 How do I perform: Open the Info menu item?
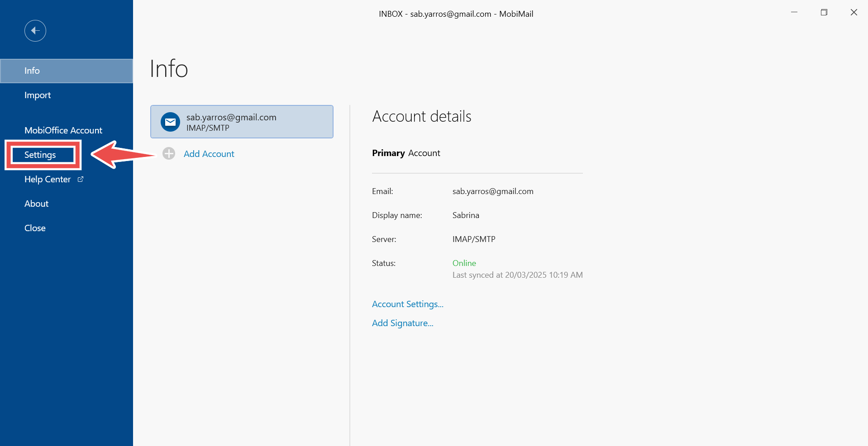[67, 71]
